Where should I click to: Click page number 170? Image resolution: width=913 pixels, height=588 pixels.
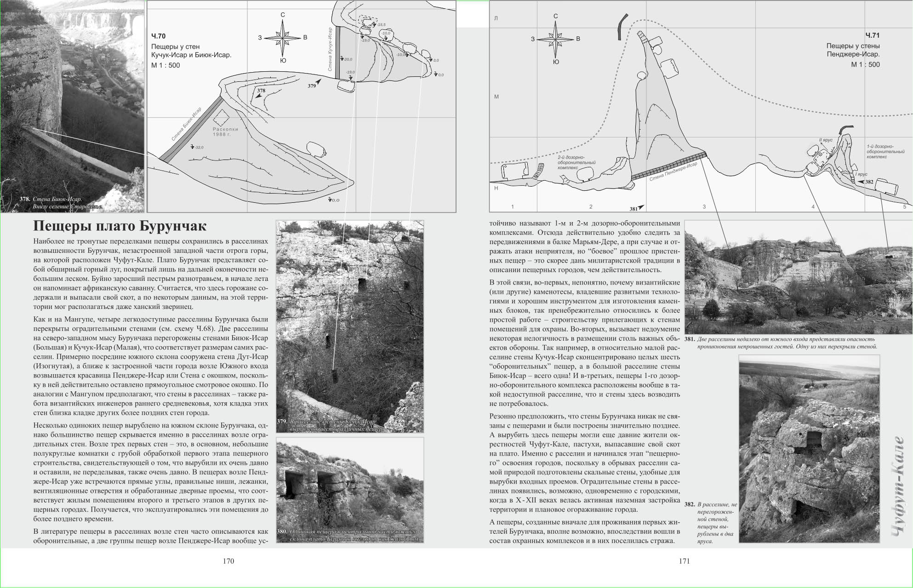[228, 561]
